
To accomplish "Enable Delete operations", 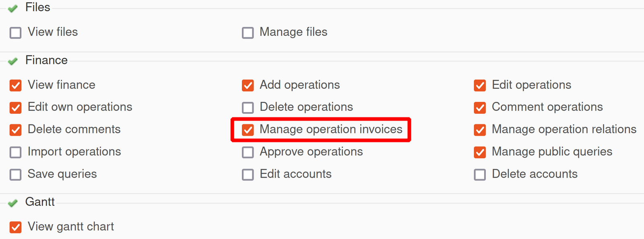I will [x=247, y=108].
